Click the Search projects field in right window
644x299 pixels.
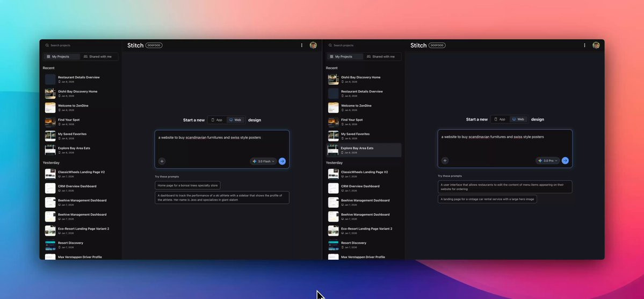tap(364, 45)
